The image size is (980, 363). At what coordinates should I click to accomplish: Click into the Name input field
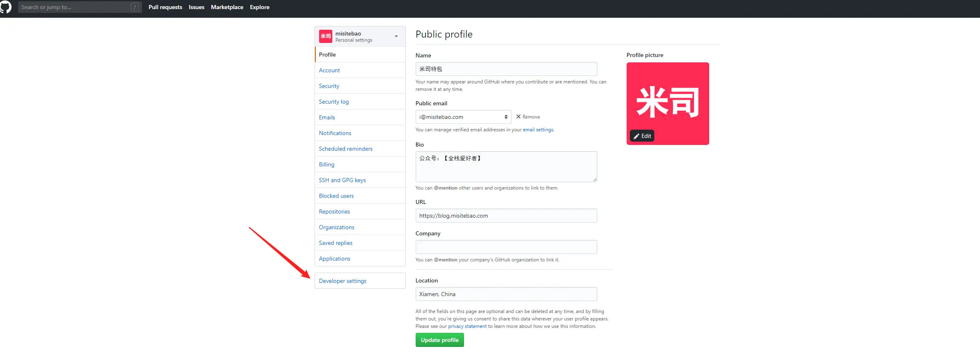[x=506, y=69]
